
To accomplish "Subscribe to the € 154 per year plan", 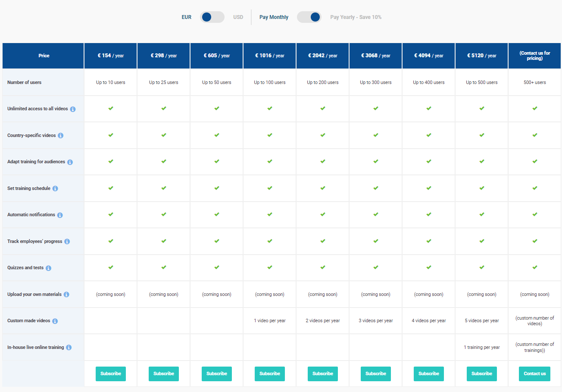I will pos(111,374).
